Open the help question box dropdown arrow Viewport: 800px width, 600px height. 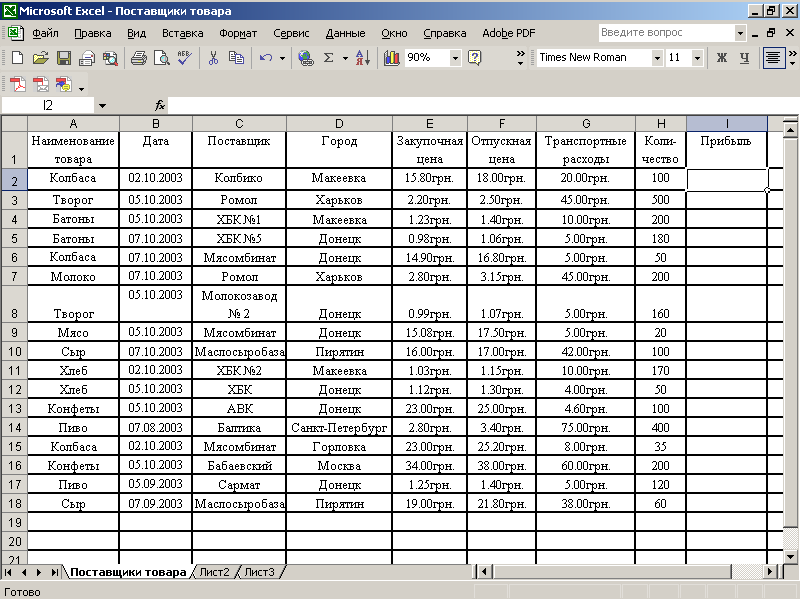(740, 33)
